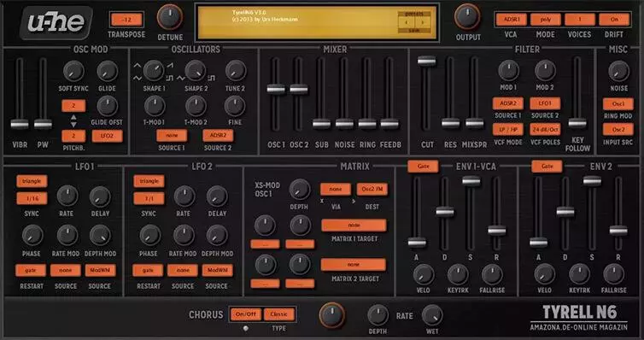The width and height of the screenshot is (644, 340).
Task: Click the filter Mod 2 knob
Action: [545, 70]
